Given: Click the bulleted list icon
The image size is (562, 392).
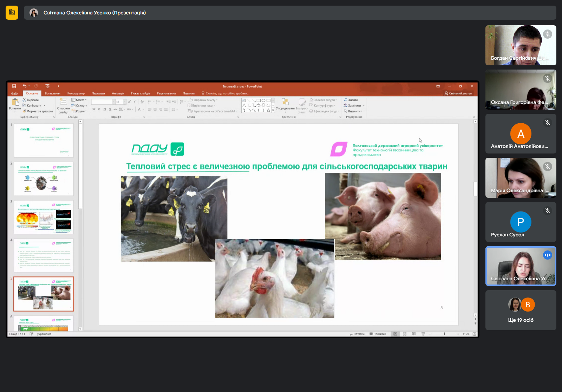Looking at the screenshot, I should 150,102.
